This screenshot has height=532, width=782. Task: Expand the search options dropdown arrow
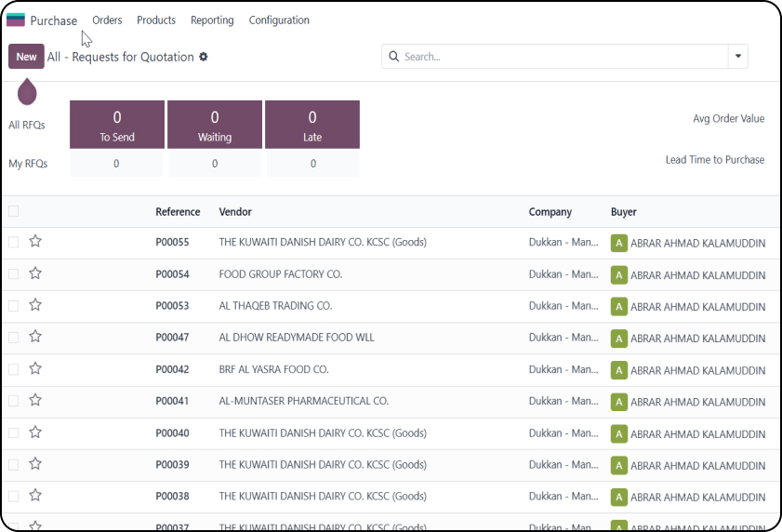(x=738, y=57)
